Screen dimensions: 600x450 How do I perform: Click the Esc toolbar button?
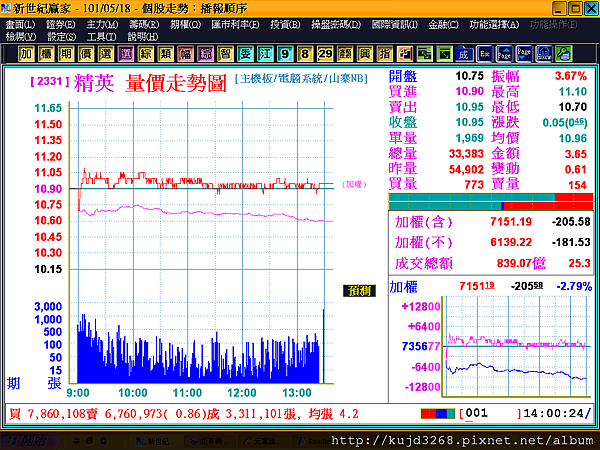[x=484, y=54]
